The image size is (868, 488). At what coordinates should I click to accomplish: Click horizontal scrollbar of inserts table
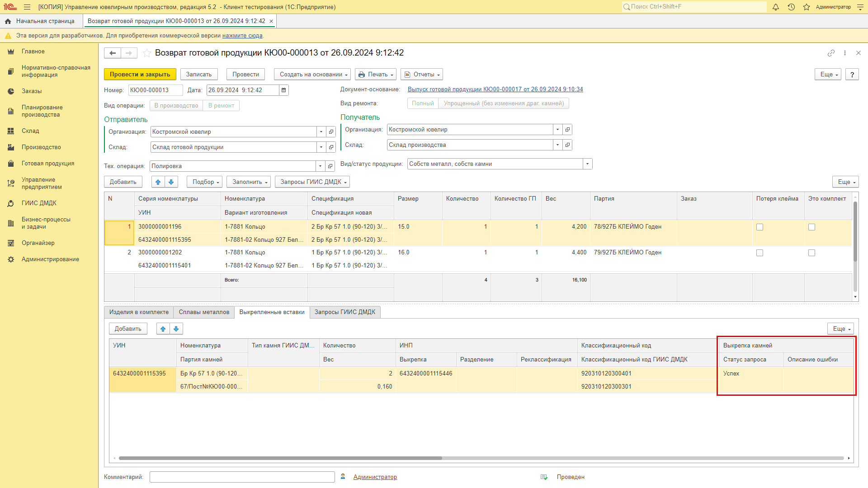pyautogui.click(x=280, y=458)
